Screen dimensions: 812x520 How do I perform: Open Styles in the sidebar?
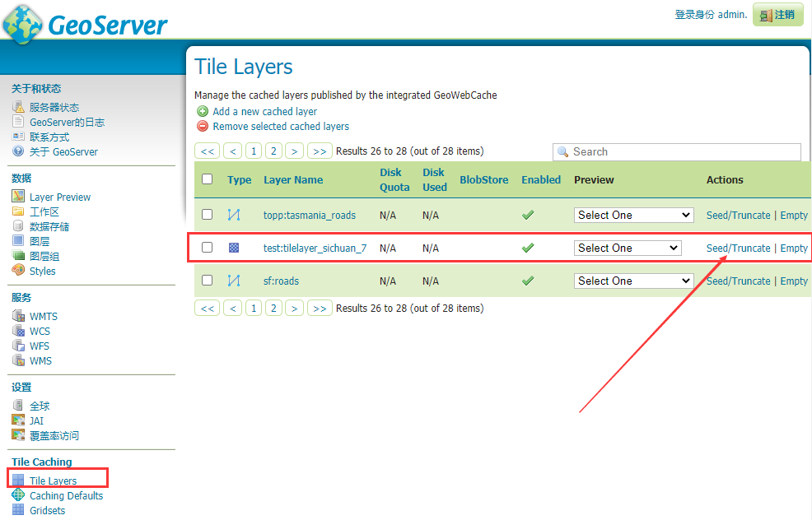(x=43, y=271)
